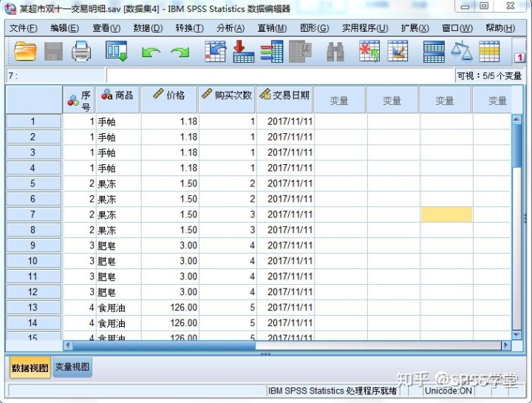The image size is (532, 403).
Task: Click the Print icon
Action: 81,52
